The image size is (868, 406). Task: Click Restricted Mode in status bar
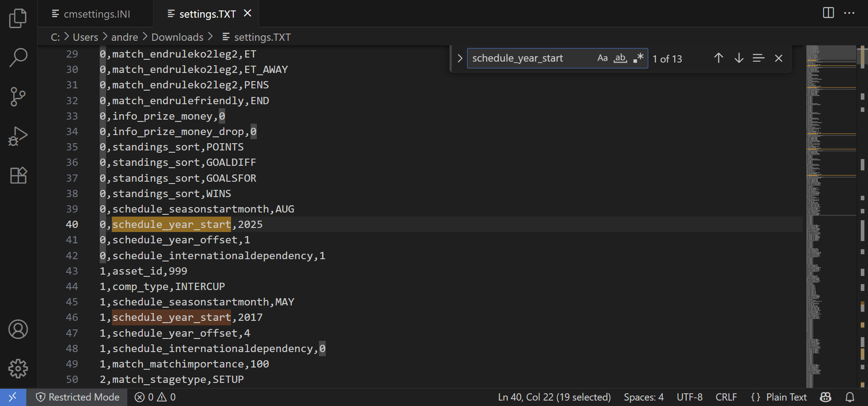[x=78, y=397]
